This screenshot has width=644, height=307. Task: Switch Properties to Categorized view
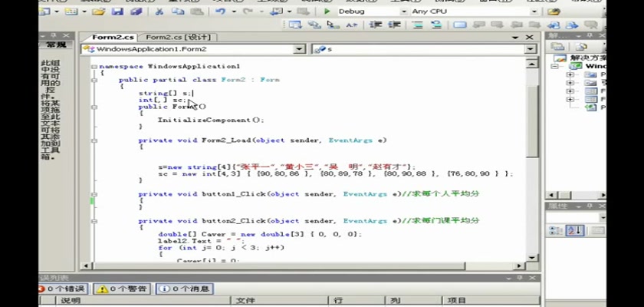pos(556,230)
